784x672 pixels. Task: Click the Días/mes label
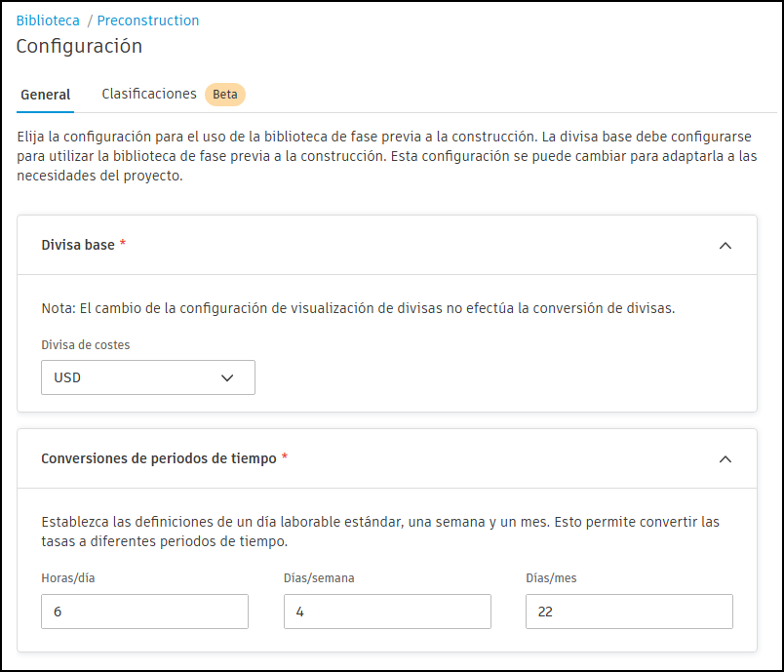[551, 578]
